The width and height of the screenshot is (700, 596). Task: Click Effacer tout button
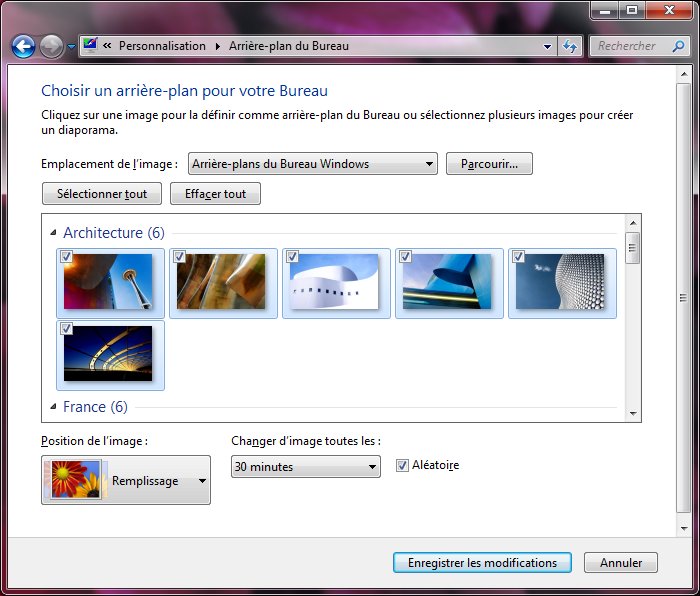pos(215,194)
